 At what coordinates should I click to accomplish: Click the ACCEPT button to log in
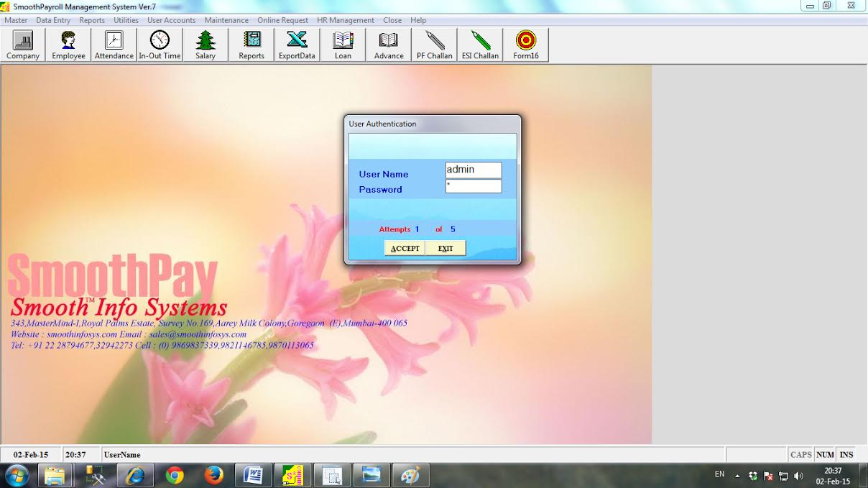point(405,248)
